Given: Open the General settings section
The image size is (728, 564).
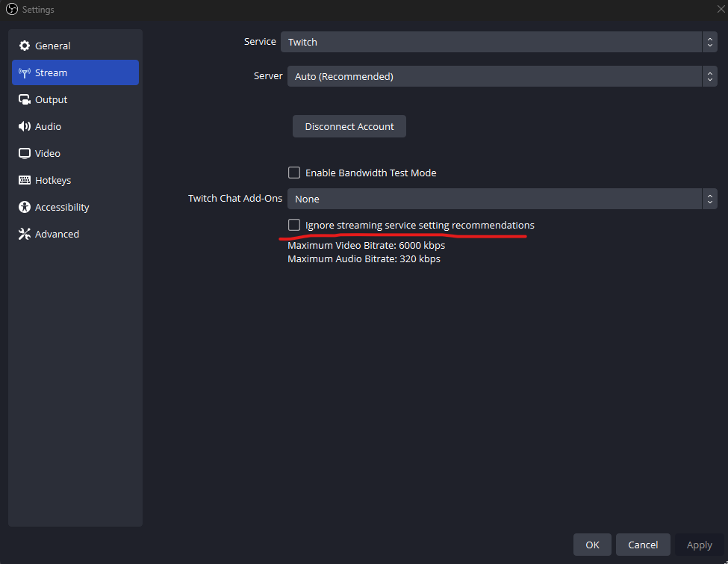Looking at the screenshot, I should tap(75, 46).
